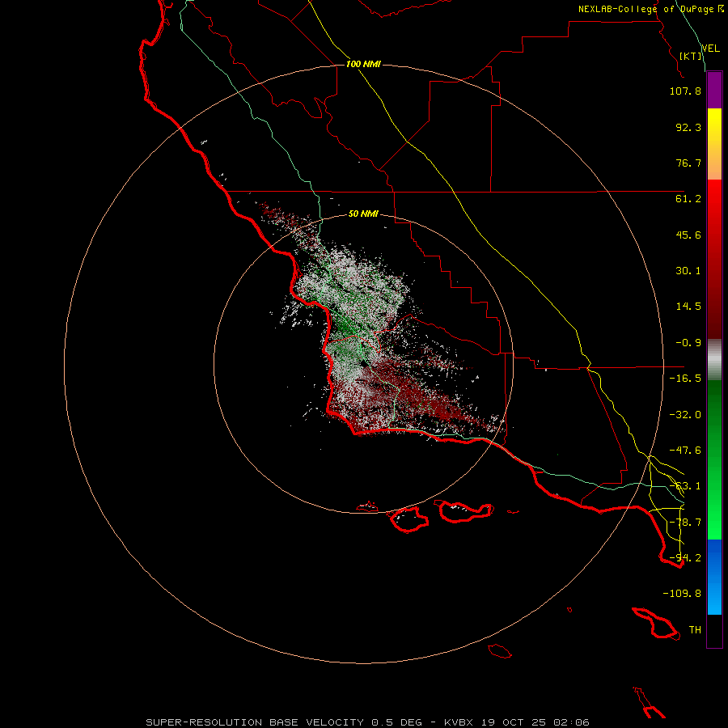Click the TH threshold label

[x=695, y=630]
